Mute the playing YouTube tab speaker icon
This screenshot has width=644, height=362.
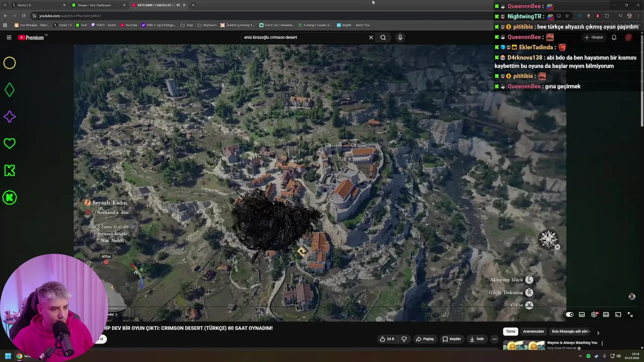(x=178, y=5)
